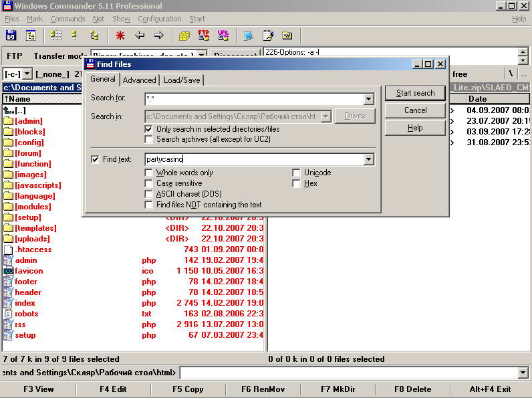Screen dimensions: 532x398
Task: Uncheck Only search in selected directories/files
Action: click(x=149, y=129)
